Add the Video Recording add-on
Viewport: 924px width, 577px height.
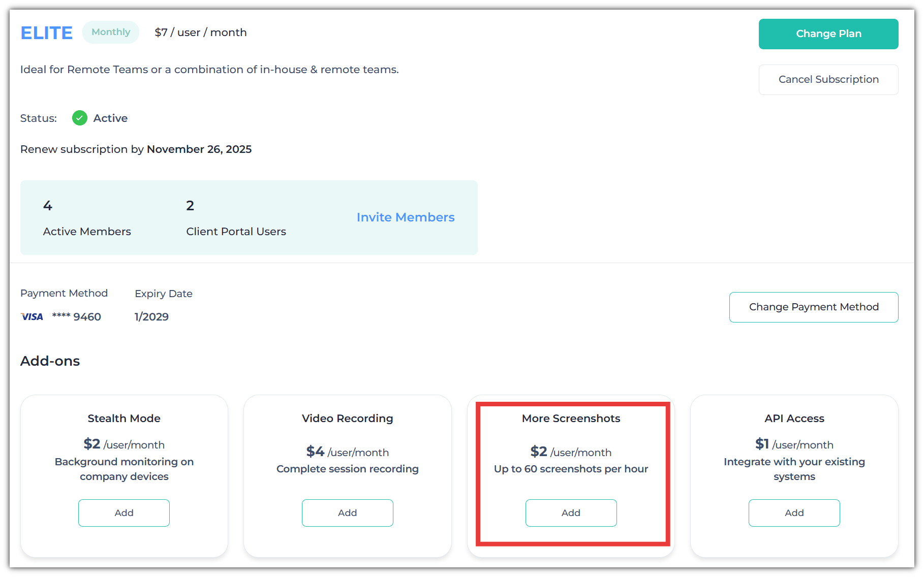(x=347, y=513)
